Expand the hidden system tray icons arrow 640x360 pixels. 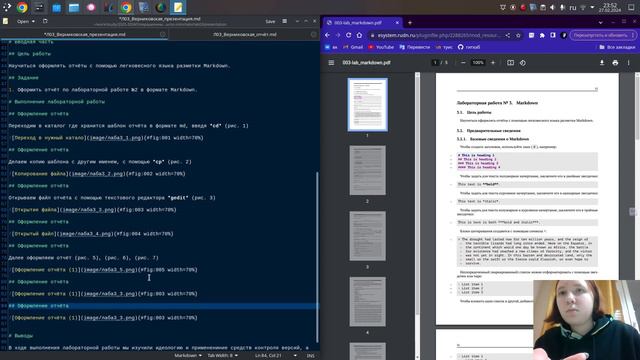pos(592,7)
